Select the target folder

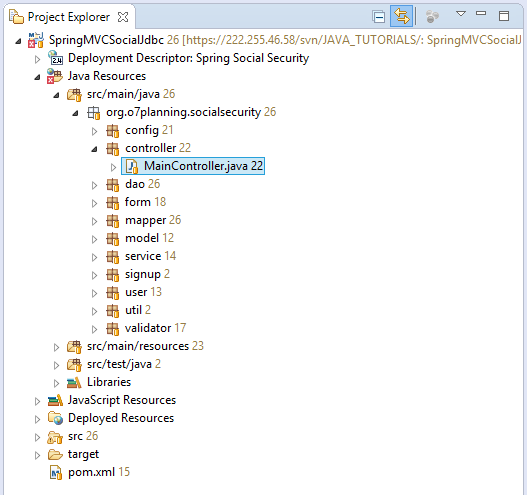coord(74,454)
